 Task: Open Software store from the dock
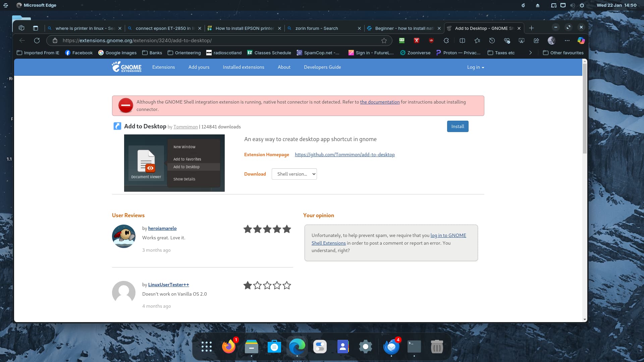[274, 347]
